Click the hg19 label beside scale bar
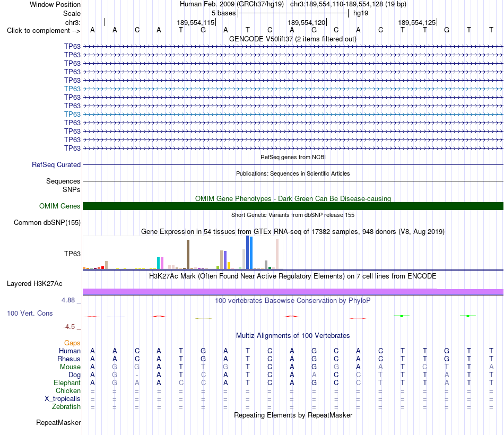 click(361, 13)
